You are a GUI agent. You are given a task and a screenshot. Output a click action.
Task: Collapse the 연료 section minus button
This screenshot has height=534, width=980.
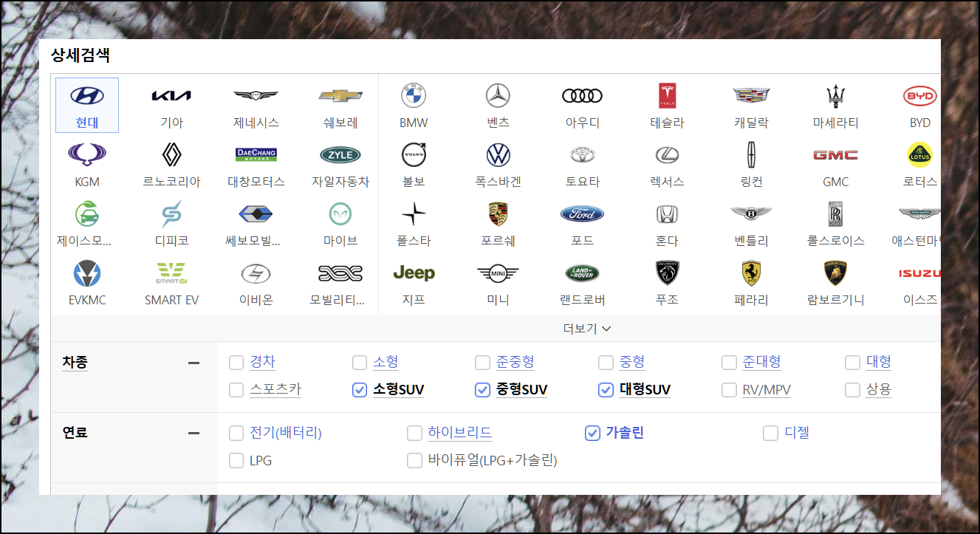[x=193, y=433]
